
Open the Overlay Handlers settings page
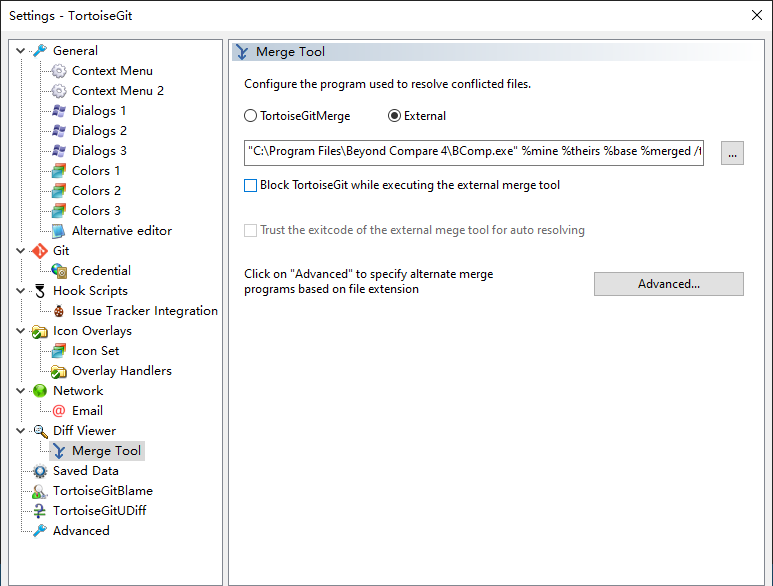tap(122, 371)
